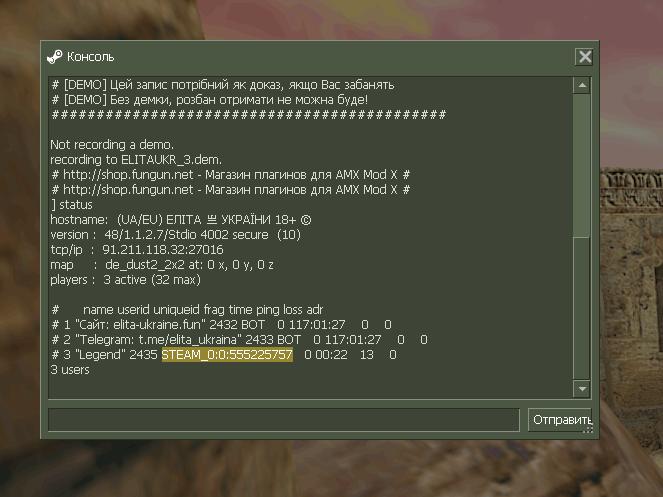Click the second shop.fungun.net URL line
The image size is (663, 497).
pyautogui.click(x=230, y=189)
